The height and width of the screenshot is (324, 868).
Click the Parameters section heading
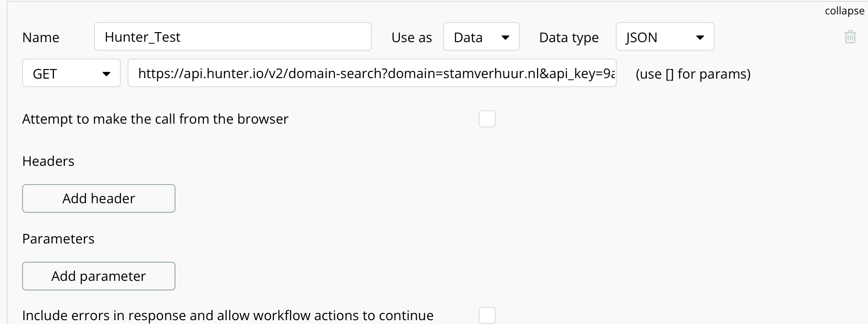point(58,239)
